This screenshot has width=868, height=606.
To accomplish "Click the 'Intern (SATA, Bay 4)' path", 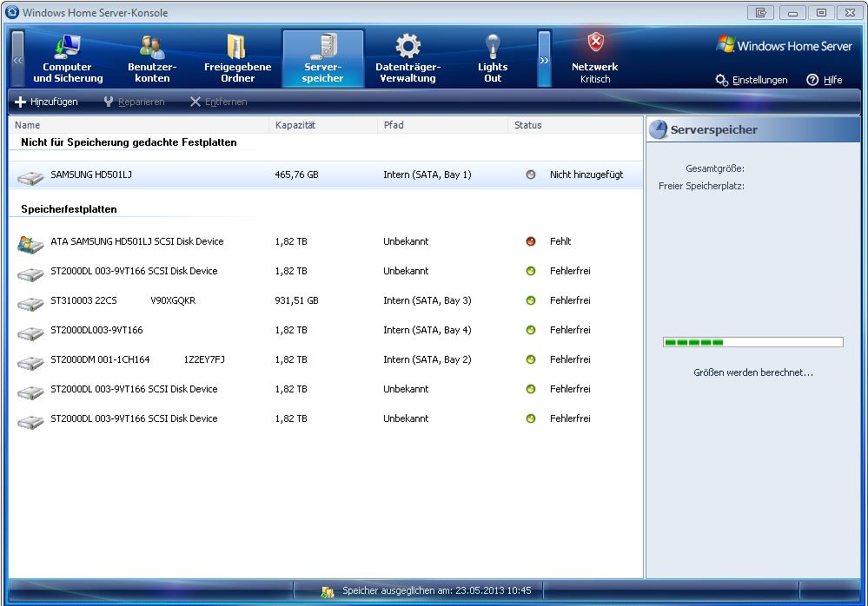I will coord(427,330).
